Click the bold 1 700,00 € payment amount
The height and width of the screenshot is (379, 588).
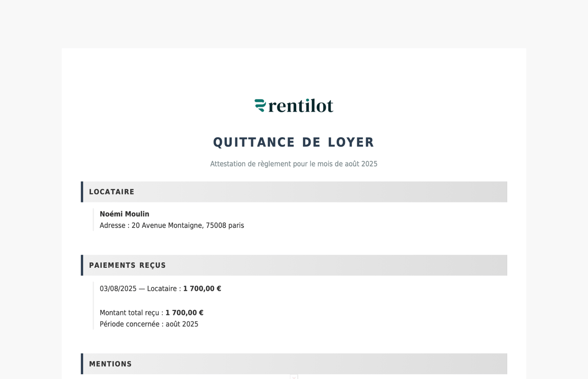tap(202, 289)
